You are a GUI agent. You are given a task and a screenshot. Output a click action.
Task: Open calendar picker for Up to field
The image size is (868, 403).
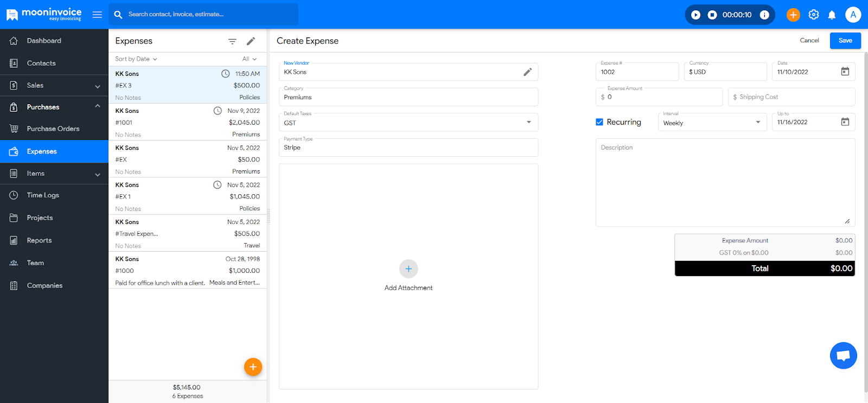coord(845,122)
